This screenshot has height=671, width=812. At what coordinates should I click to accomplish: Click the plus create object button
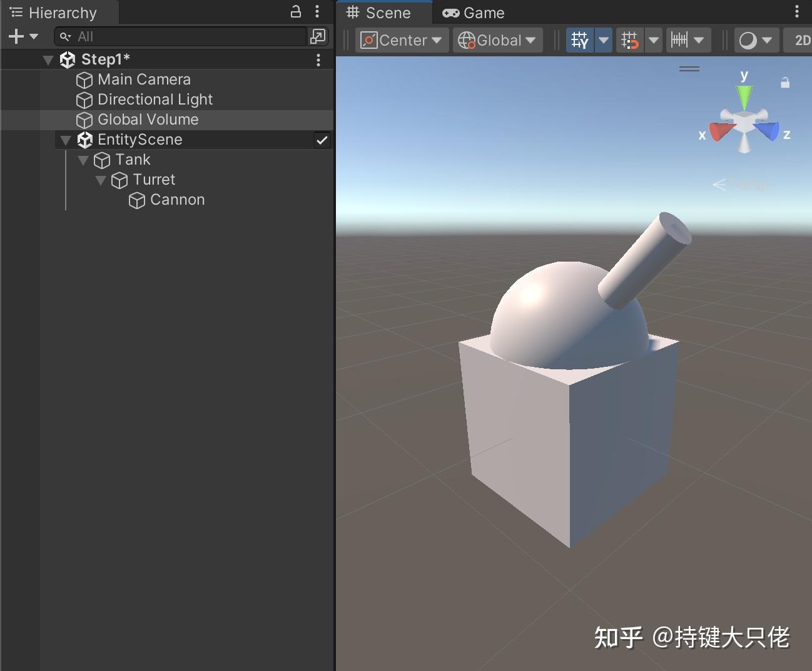coord(16,36)
